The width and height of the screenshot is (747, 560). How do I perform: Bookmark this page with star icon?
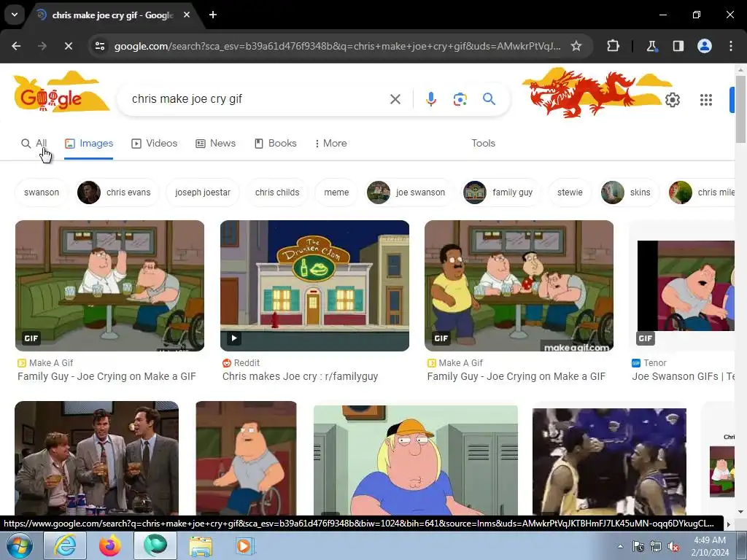(x=576, y=46)
